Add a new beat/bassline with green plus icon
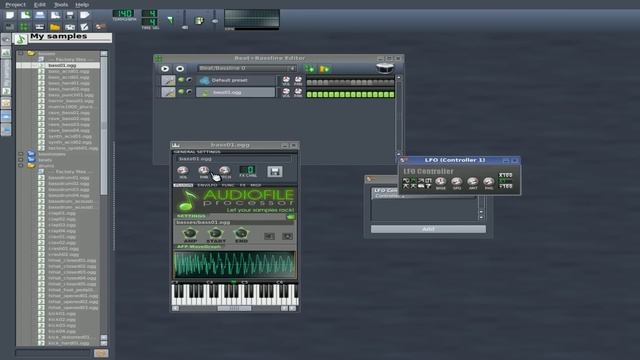Viewport: 640px width, 360px height. [x=309, y=69]
